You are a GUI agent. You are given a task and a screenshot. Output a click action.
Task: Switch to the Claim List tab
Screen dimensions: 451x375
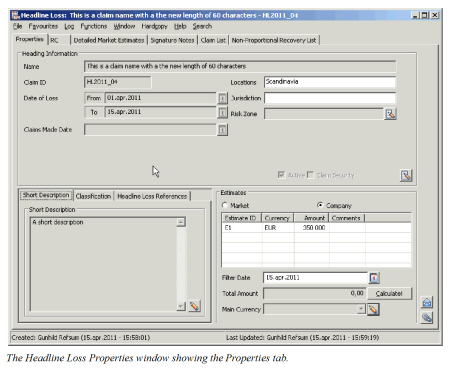tap(213, 40)
